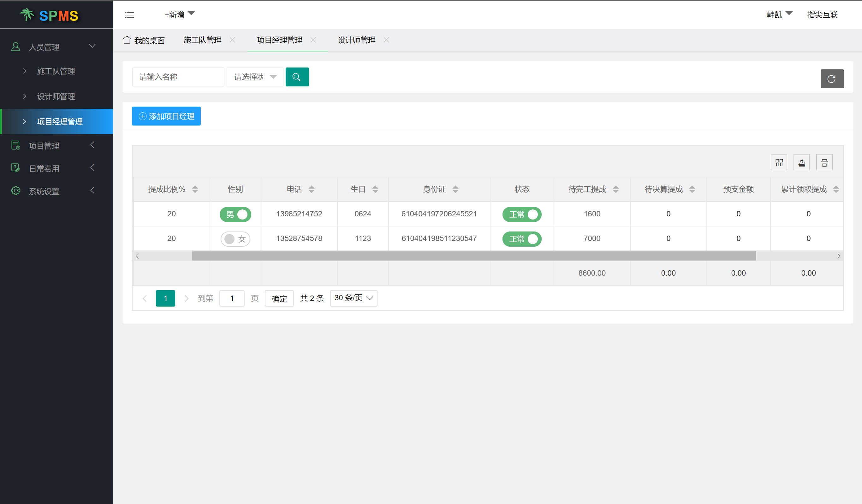Click ID cell 610404198511230547
Screen dimensions: 862x504
(x=439, y=238)
